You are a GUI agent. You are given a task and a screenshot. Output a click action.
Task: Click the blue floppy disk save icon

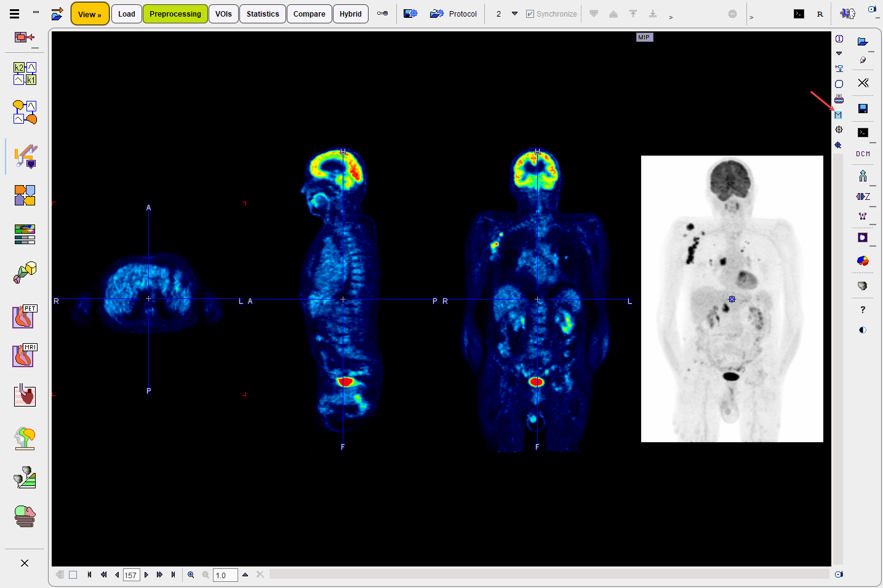pyautogui.click(x=863, y=108)
